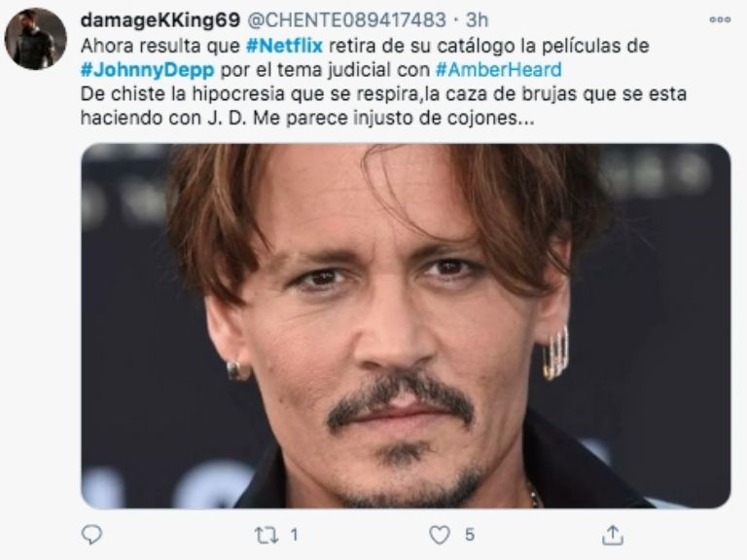Follow the #Netflix hashtag
The image size is (747, 560).
click(x=284, y=47)
